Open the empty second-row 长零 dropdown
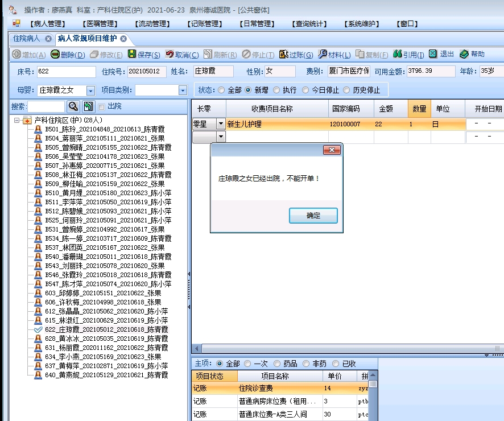Image resolution: width=504 pixels, height=421 pixels. tap(221, 137)
